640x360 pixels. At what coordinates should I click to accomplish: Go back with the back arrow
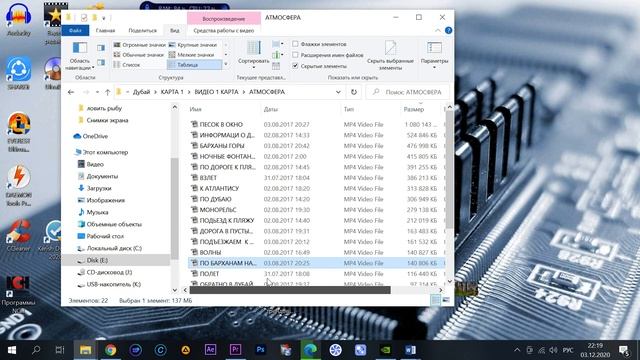tap(71, 92)
